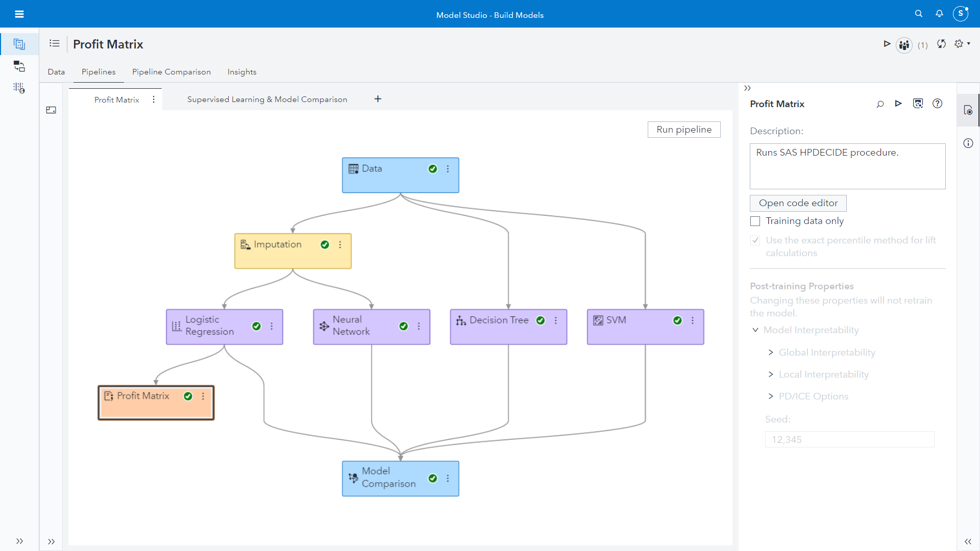
Task: Collapse the Model Interpretability section
Action: (x=755, y=330)
